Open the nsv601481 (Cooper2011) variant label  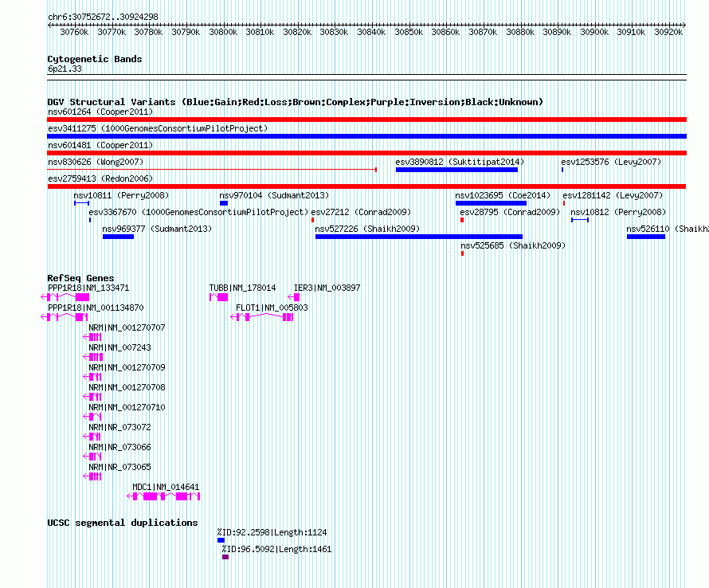100,145
